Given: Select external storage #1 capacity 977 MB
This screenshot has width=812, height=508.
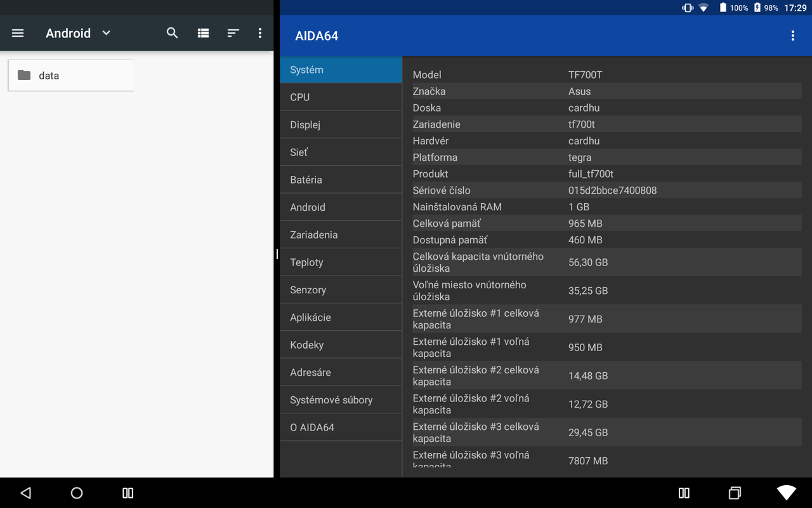Looking at the screenshot, I should [x=585, y=319].
